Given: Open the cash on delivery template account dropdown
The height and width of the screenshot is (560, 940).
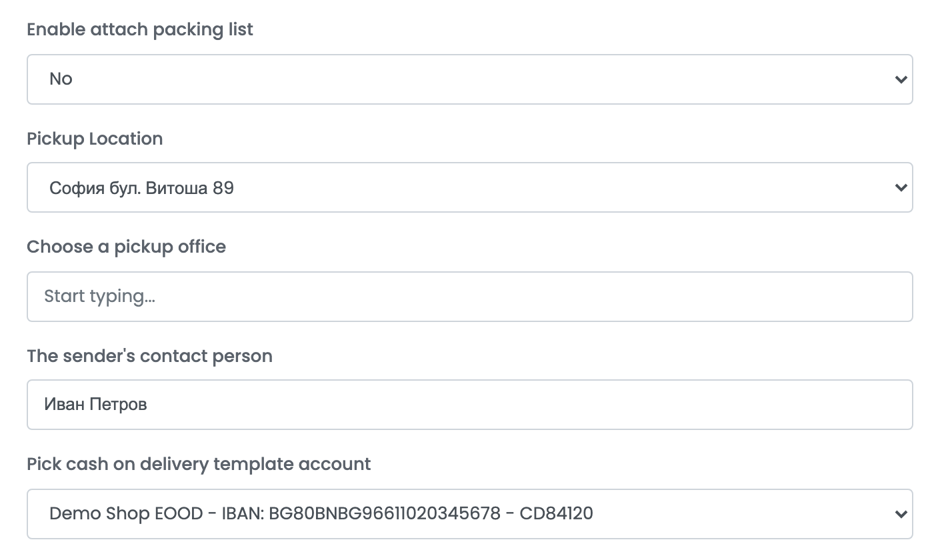Looking at the screenshot, I should (x=469, y=514).
